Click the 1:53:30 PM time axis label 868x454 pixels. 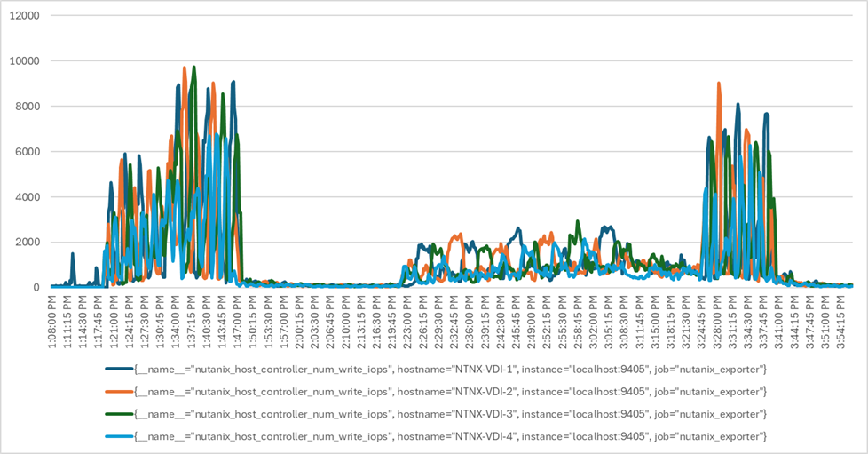point(269,323)
